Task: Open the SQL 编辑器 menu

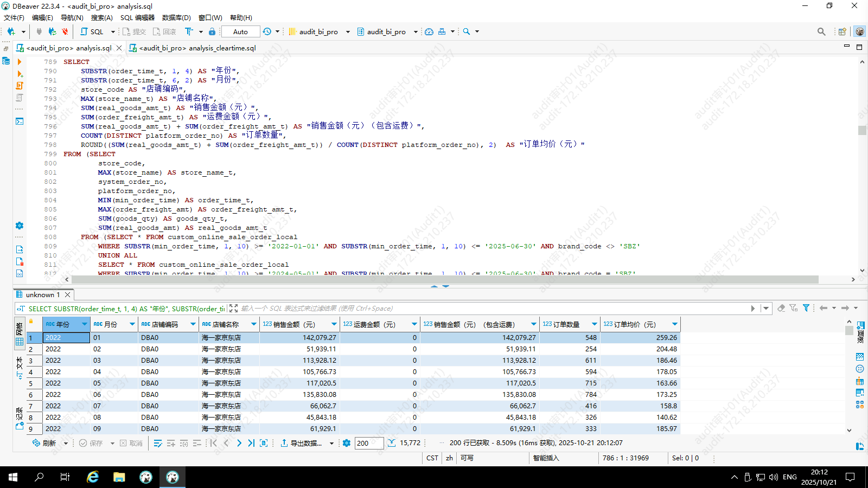Action: 137,18
